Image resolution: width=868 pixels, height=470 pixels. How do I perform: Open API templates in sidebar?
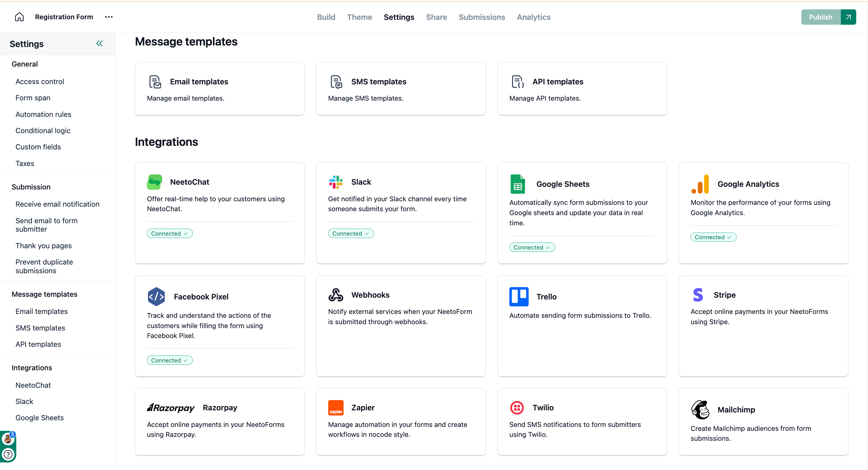(38, 344)
